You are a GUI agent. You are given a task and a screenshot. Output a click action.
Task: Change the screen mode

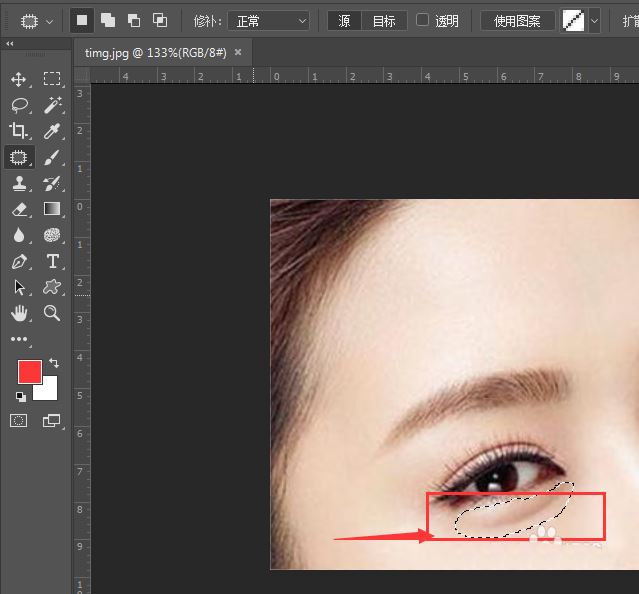click(x=51, y=420)
